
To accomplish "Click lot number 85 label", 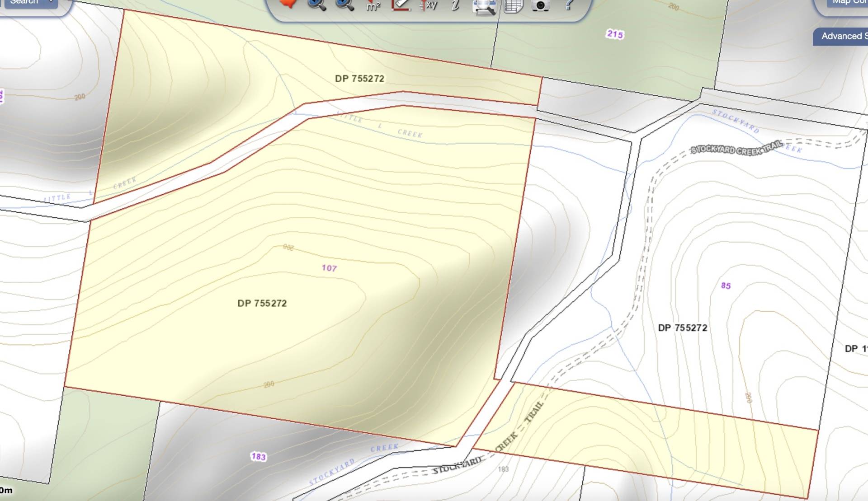I will pos(726,286).
